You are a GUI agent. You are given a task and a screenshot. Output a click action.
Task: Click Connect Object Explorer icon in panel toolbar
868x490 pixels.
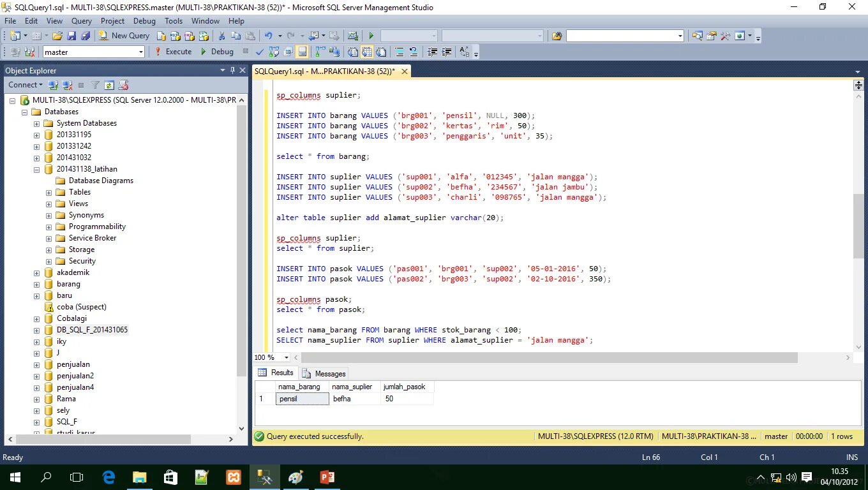click(54, 85)
